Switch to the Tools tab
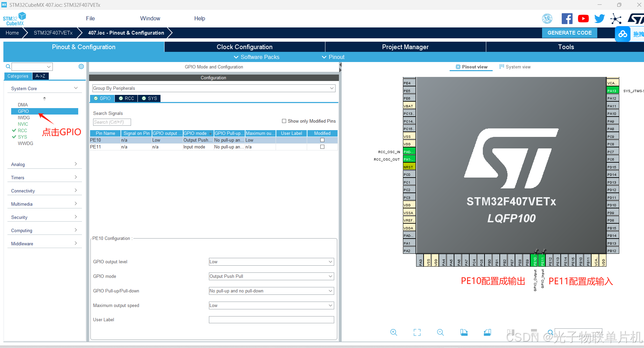The height and width of the screenshot is (348, 644). pos(566,47)
